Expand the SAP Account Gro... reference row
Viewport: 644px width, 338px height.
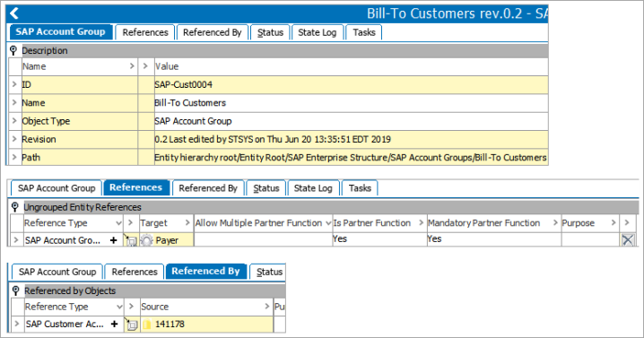pyautogui.click(x=16, y=239)
